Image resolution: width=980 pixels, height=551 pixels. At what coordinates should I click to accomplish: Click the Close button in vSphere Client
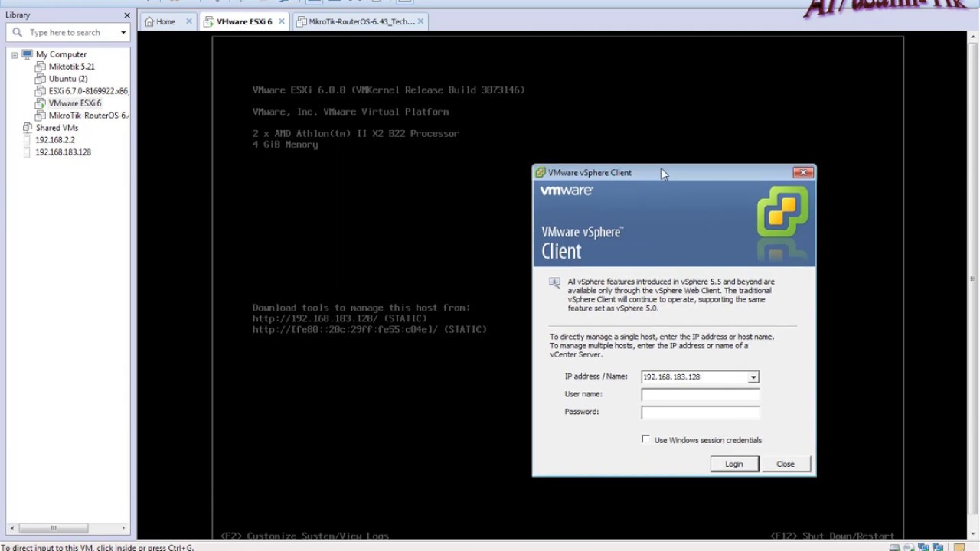786,464
